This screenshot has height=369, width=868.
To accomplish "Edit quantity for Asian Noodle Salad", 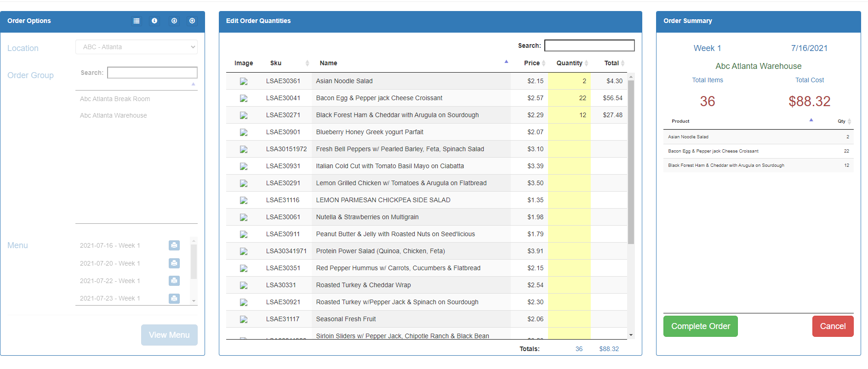I will [x=569, y=81].
